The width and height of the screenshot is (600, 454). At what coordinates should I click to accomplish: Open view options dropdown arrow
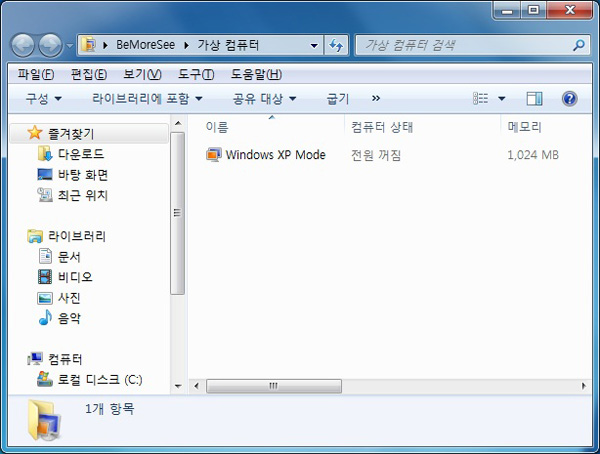[x=502, y=99]
